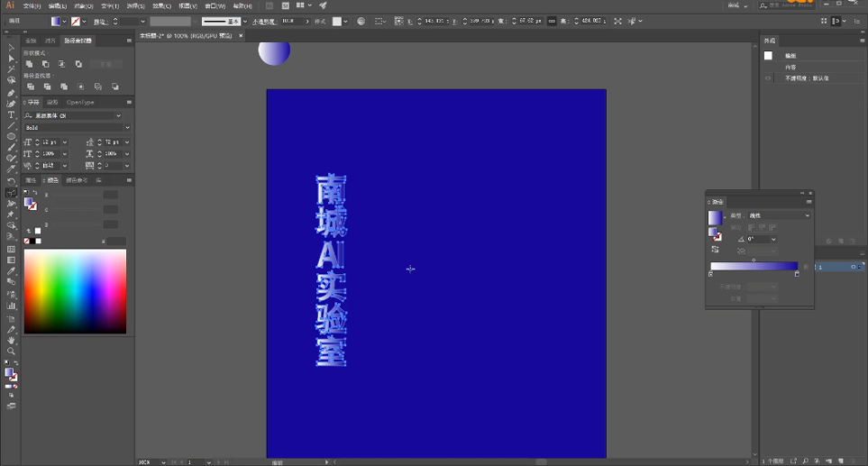
Task: Open the File menu
Action: (32, 6)
